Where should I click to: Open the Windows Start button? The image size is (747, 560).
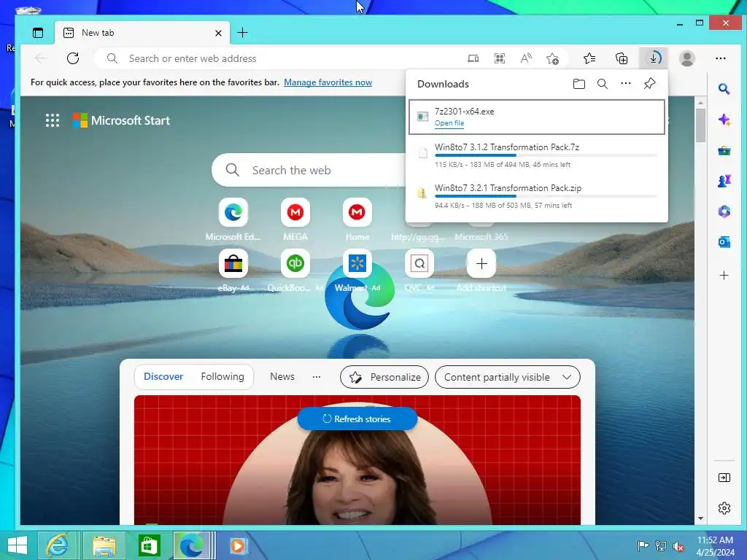pos(18,545)
